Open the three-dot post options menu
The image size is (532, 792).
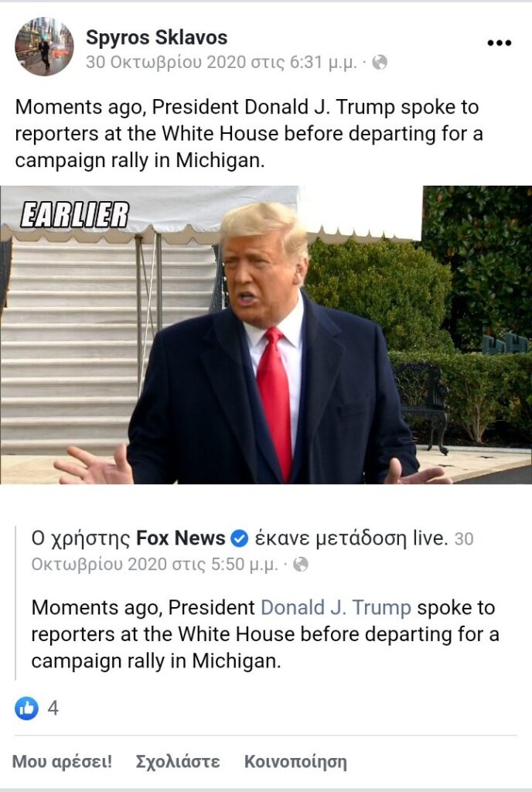pyautogui.click(x=500, y=43)
